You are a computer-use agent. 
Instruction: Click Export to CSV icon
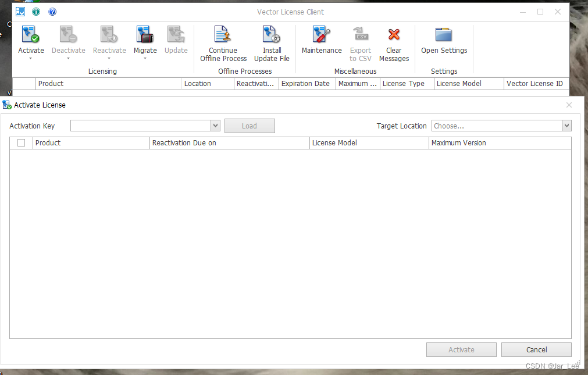[x=361, y=34]
